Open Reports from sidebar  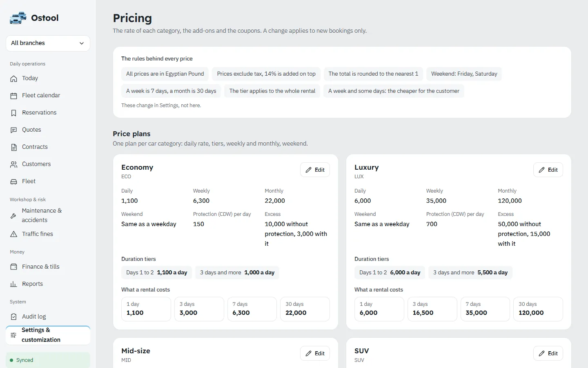(48, 284)
